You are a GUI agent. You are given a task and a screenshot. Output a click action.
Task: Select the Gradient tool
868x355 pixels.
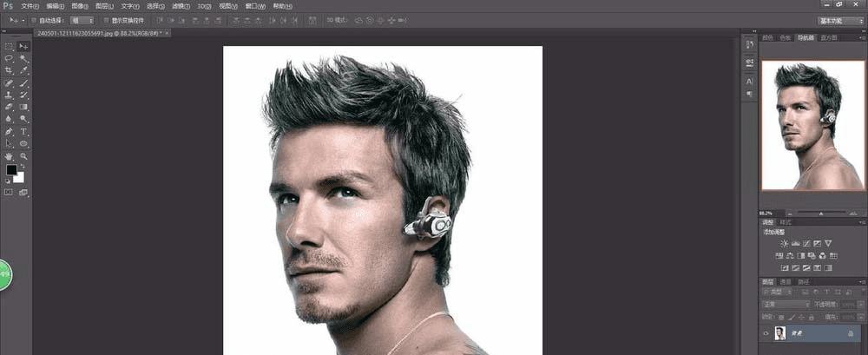23,107
